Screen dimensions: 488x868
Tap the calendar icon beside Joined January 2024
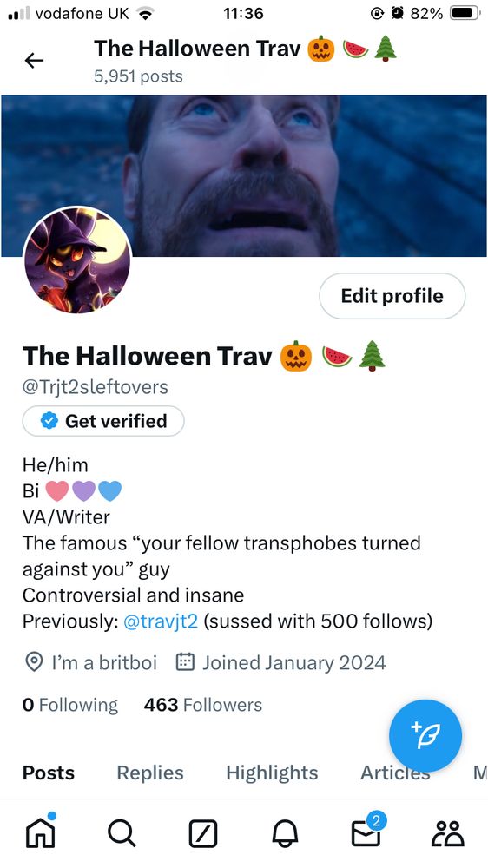click(184, 662)
